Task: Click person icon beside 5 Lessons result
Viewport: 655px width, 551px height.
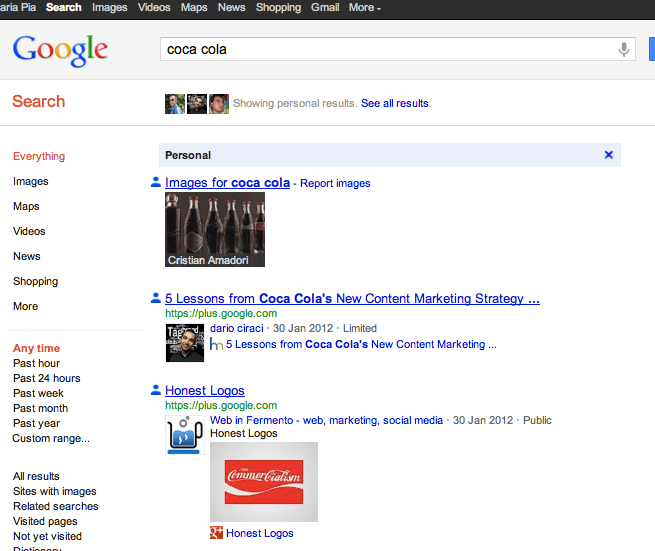Action: tap(156, 298)
